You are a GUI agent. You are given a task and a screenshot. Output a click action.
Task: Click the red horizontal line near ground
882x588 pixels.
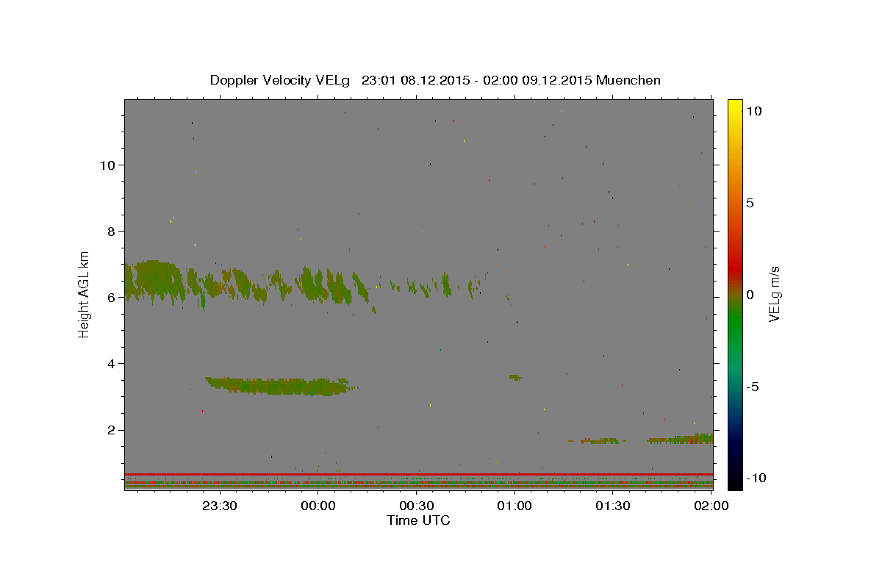tap(418, 474)
